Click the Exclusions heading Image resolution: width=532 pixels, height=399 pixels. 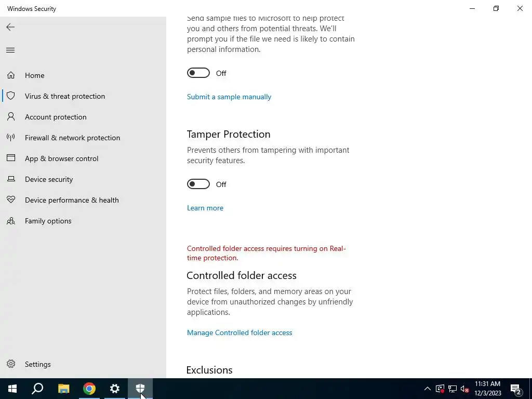click(209, 370)
